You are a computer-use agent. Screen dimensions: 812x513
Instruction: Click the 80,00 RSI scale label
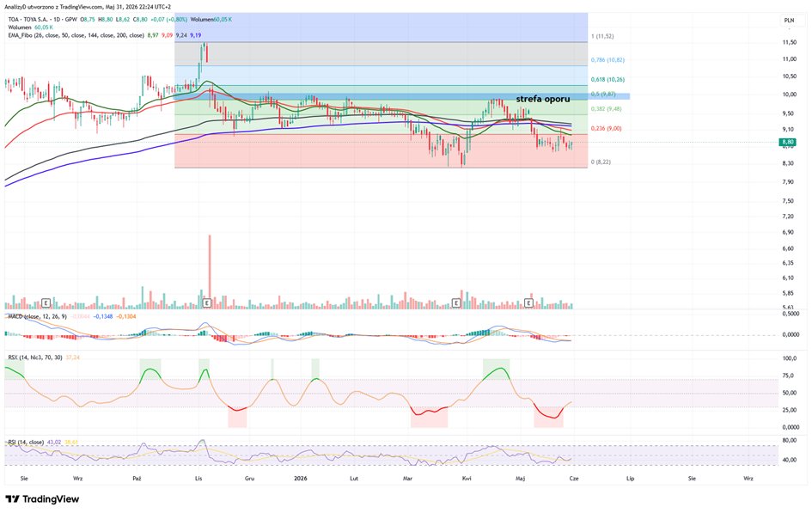point(790,441)
